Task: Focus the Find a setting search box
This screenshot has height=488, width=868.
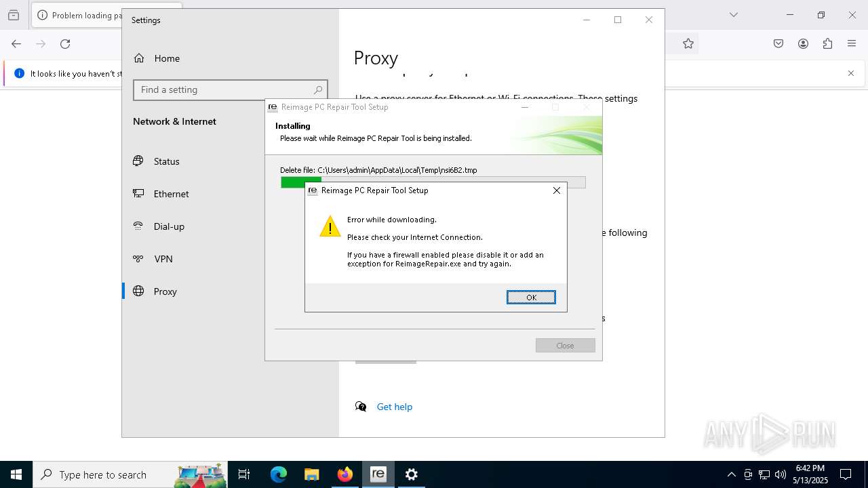Action: [231, 89]
